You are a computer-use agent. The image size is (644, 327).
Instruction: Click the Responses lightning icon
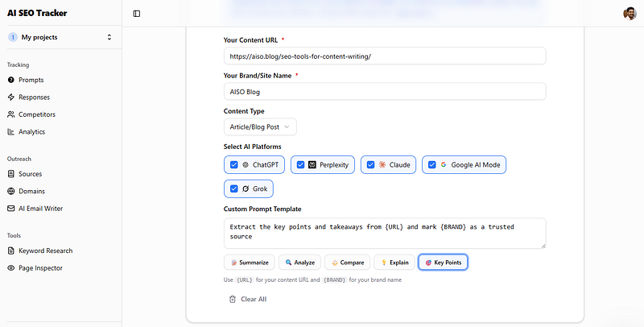click(x=11, y=97)
